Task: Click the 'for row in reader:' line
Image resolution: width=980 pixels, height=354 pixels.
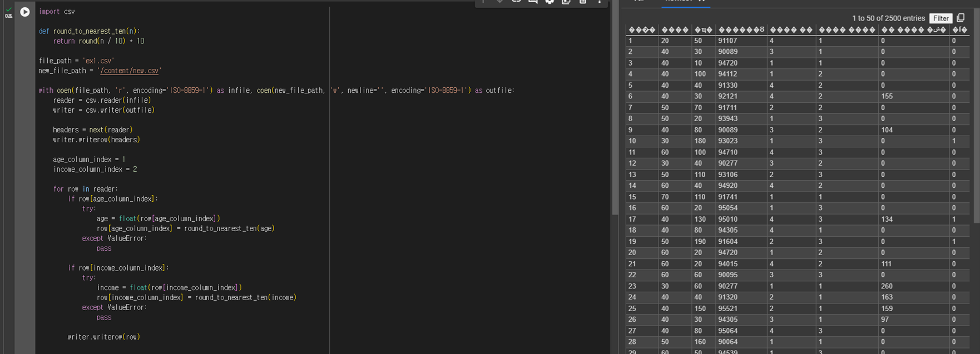Action: 85,189
